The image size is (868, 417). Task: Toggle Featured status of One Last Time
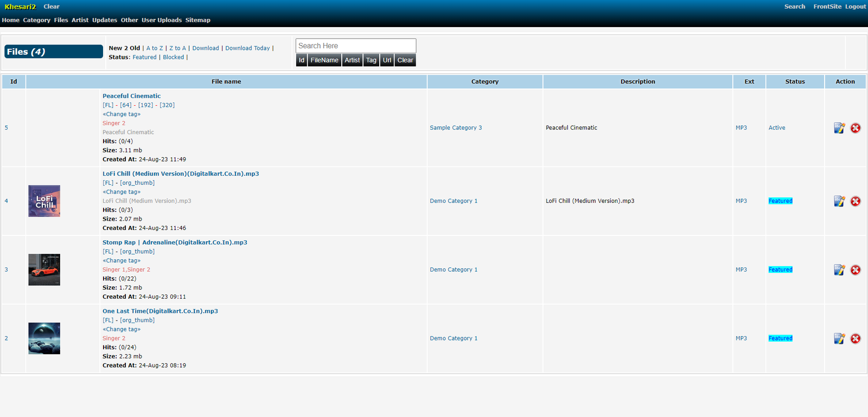point(780,338)
